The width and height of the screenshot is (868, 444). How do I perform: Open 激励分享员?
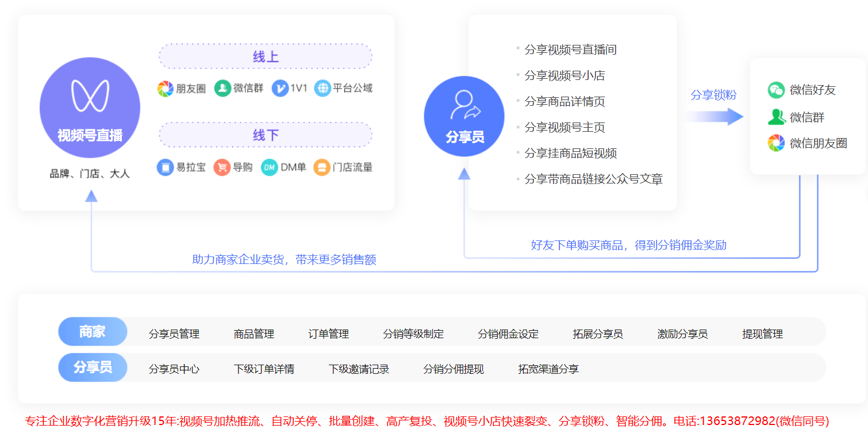tap(682, 334)
